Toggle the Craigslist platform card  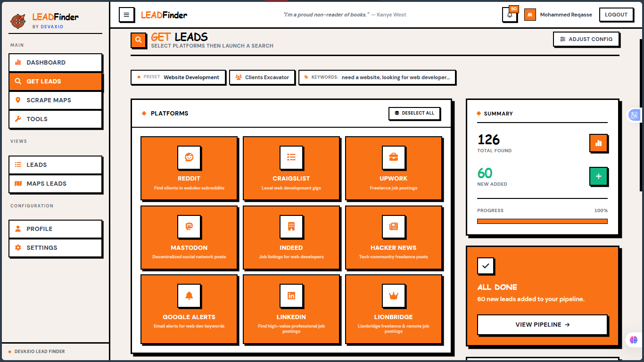pos(291,168)
